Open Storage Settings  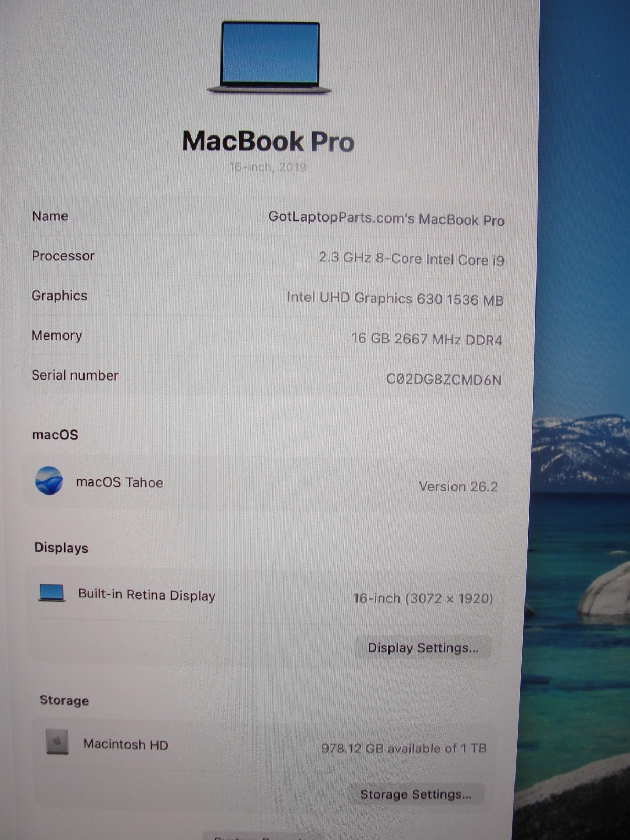[x=416, y=794]
